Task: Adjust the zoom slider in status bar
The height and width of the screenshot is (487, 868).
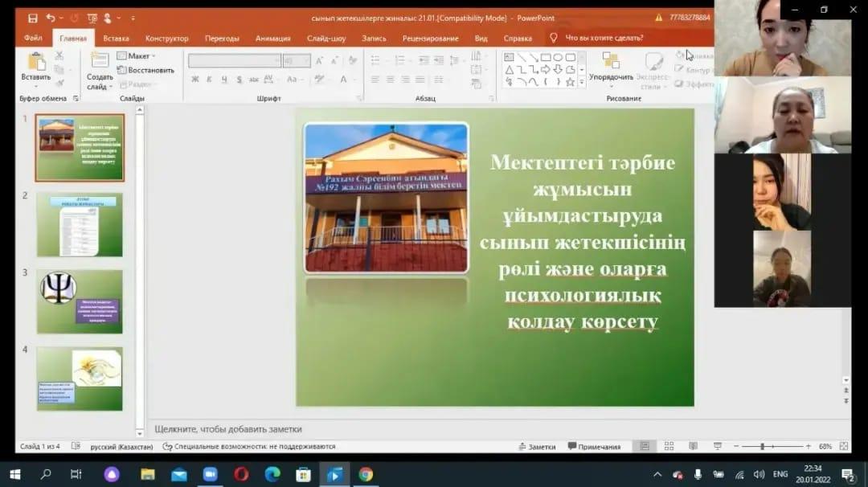Action: pos(762,446)
